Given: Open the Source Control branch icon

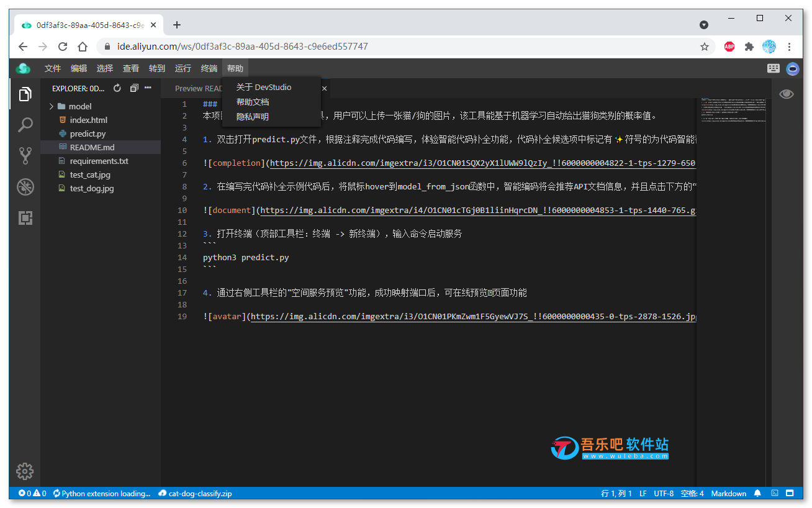Looking at the screenshot, I should 25,156.
